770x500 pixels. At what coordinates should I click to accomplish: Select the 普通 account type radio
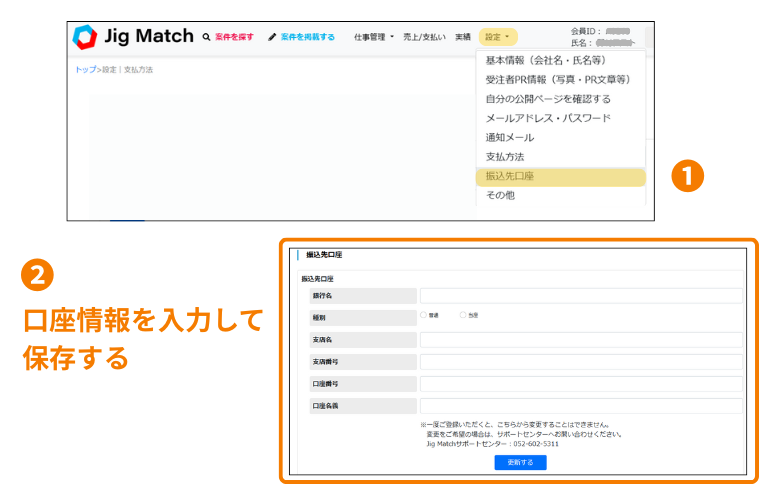[423, 315]
